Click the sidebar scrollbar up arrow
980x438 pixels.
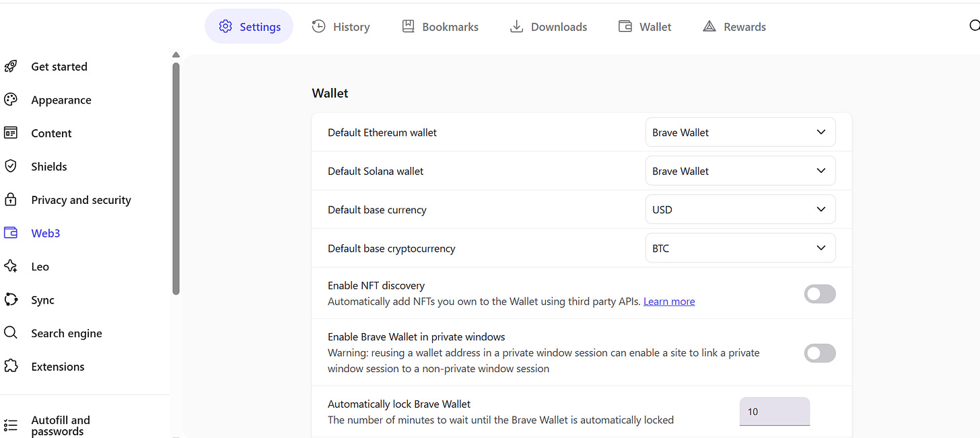pos(176,55)
